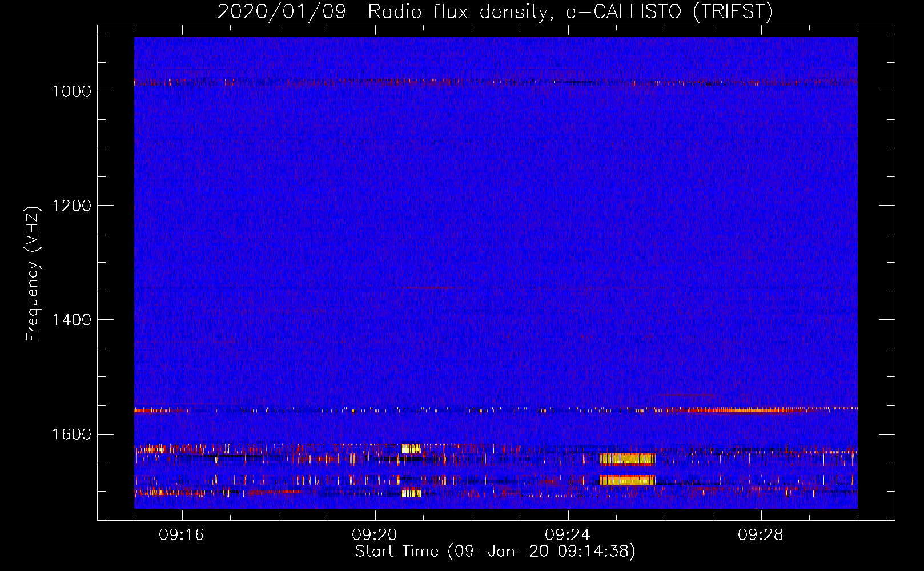This screenshot has height=571, width=924.
Task: Click the small yellow burst near 09:20:45 at 1625 MHz
Action: (411, 448)
